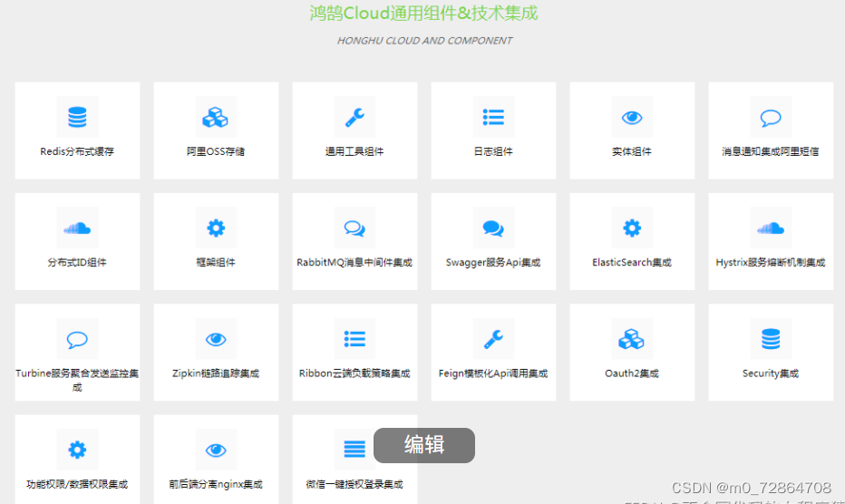Click the gear icon above 框架组件
The height and width of the screenshot is (504, 845).
[x=216, y=228]
